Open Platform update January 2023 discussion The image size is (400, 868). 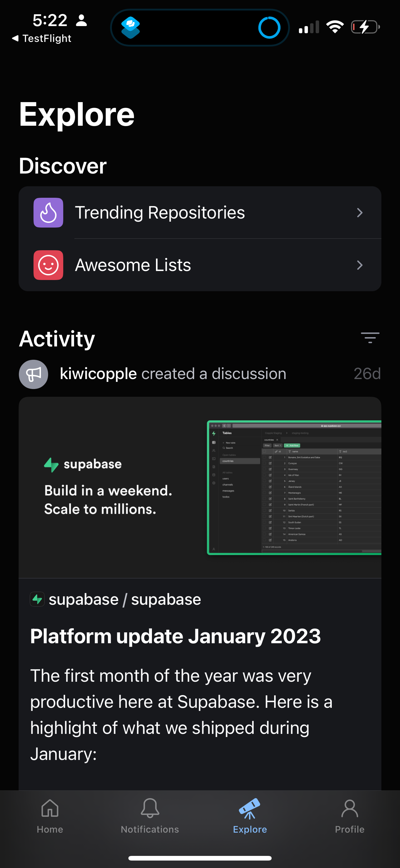(x=176, y=636)
